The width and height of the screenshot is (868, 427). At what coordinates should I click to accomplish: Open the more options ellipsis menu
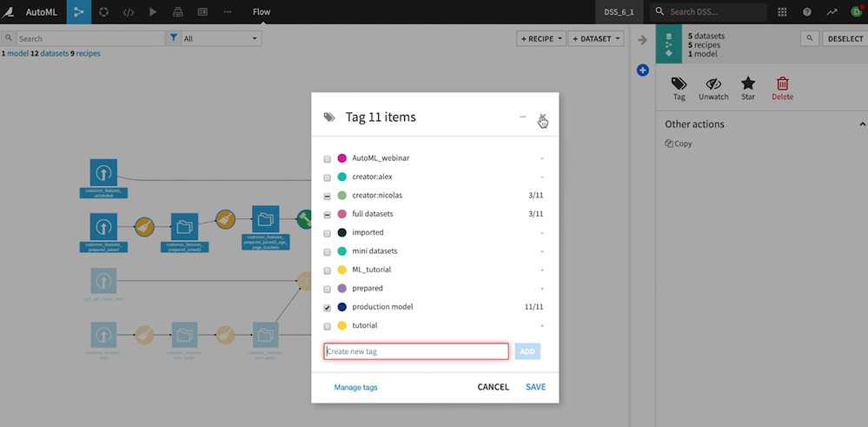click(228, 11)
